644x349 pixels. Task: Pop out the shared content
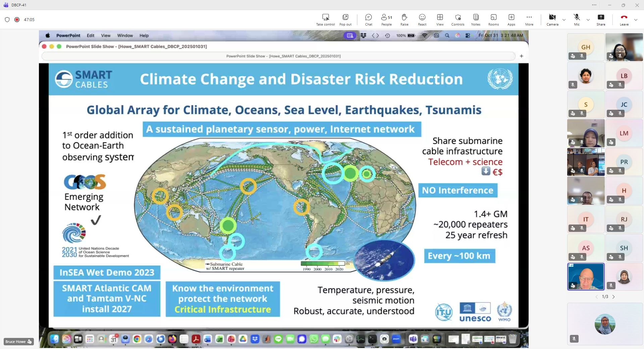(x=345, y=19)
